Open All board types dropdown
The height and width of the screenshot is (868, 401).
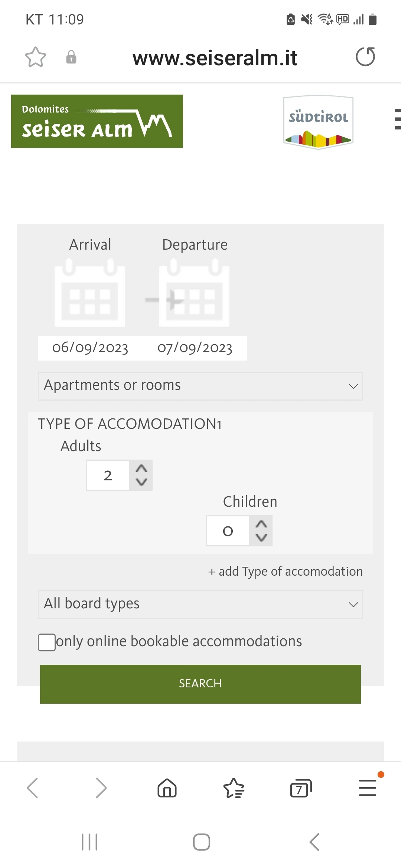pos(200,604)
